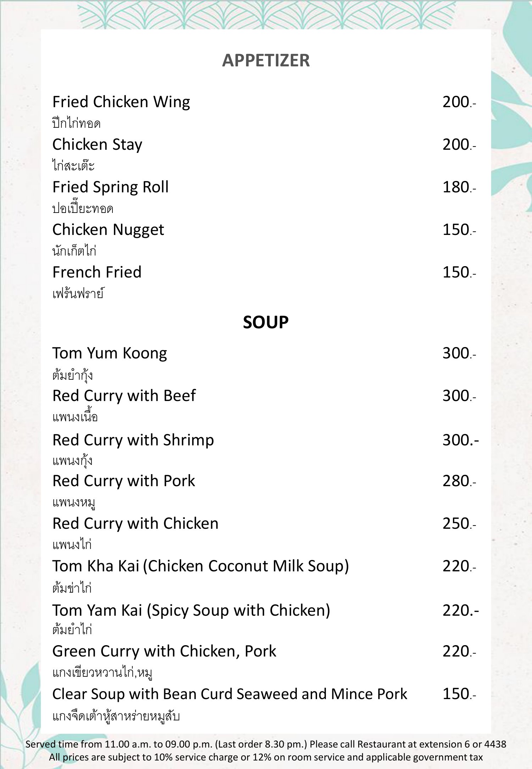This screenshot has height=769, width=532.
Task: Select Red Curry with Chicken
Action: pos(135,523)
